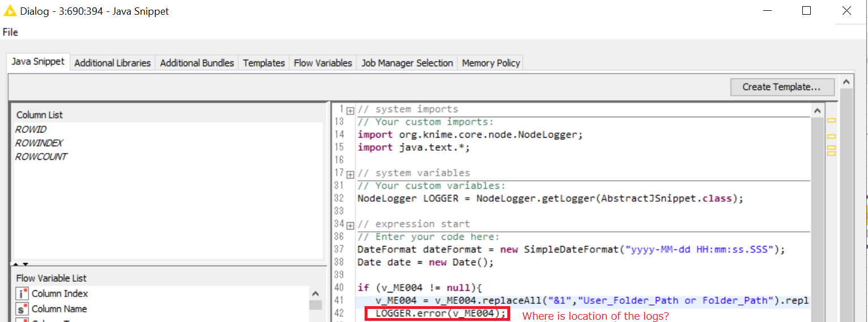Click up arrow of Flow Variable List scrollbar

315,294
